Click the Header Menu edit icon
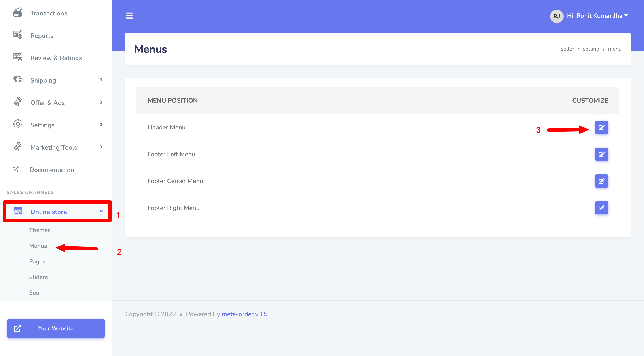 601,127
